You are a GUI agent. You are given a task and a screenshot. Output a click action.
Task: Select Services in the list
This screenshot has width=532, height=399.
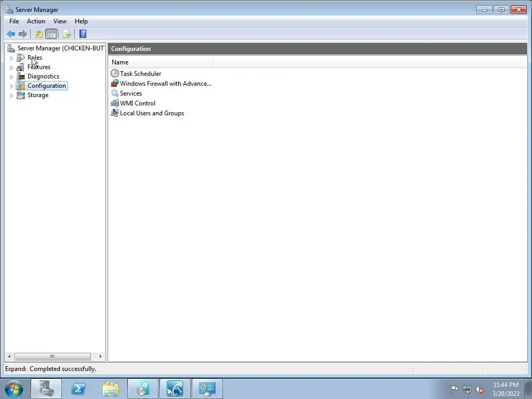coord(130,94)
